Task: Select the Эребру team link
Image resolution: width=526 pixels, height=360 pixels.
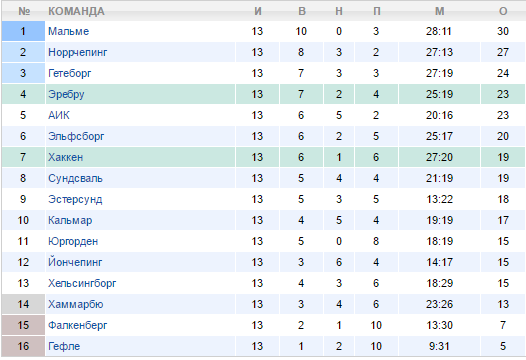Action: tap(66, 94)
